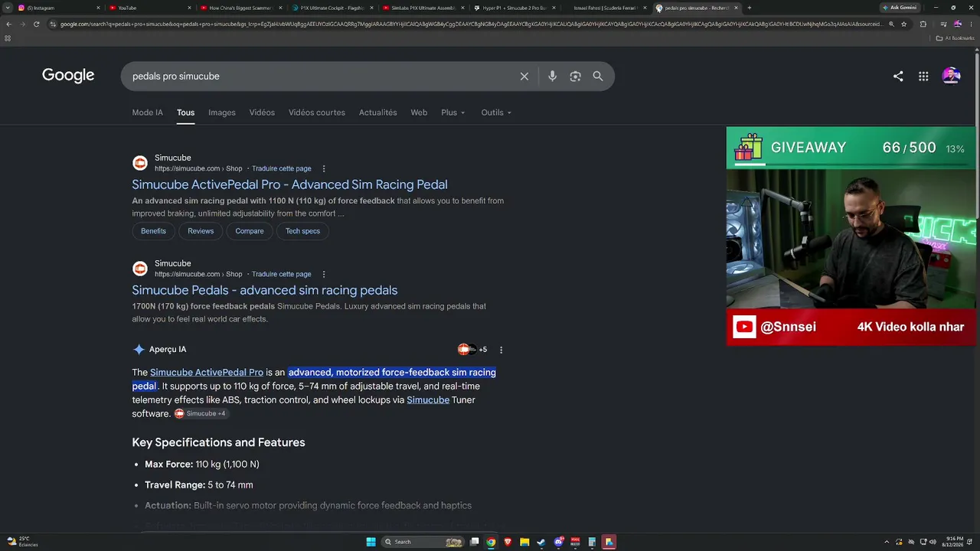The width and height of the screenshot is (980, 551).
Task: Click the AI overview sources icon cluster +5
Action: coord(472,350)
